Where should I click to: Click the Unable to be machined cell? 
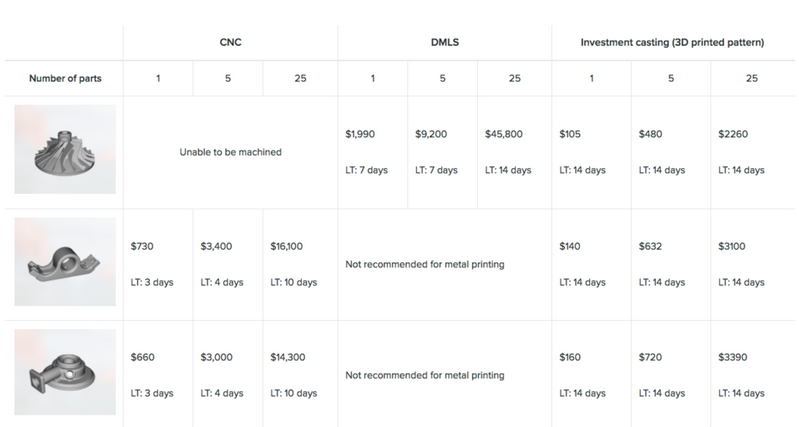230,152
